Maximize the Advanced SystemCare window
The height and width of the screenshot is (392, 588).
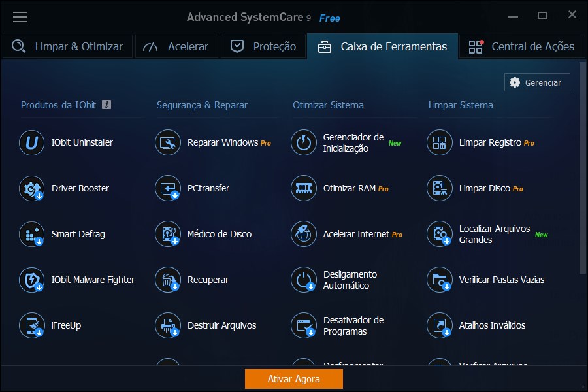[x=542, y=16]
